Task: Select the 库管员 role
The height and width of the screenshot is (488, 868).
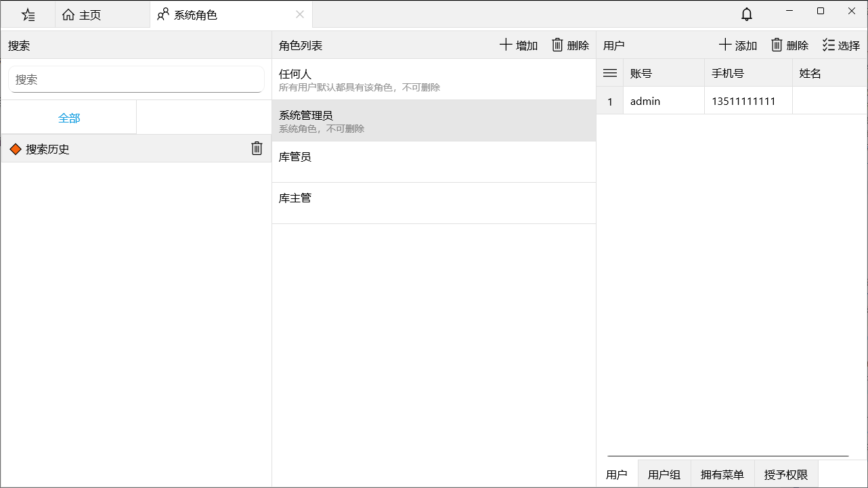Action: [434, 162]
